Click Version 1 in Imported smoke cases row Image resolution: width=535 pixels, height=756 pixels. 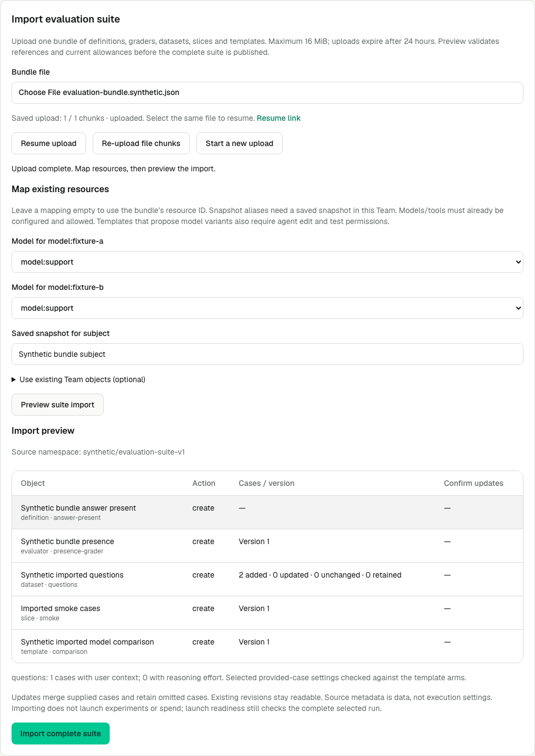click(254, 608)
